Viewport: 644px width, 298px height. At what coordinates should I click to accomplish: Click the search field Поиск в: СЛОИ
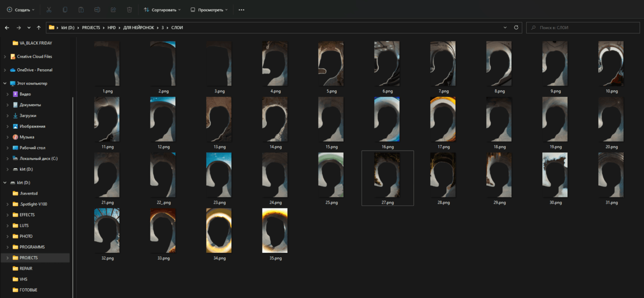(582, 28)
